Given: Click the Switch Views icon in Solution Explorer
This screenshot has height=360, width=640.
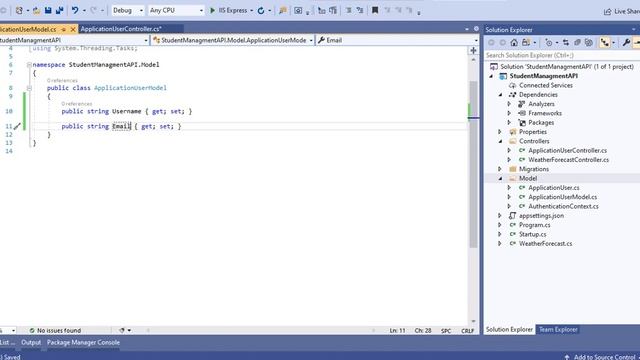Looking at the screenshot, I should point(526,42).
